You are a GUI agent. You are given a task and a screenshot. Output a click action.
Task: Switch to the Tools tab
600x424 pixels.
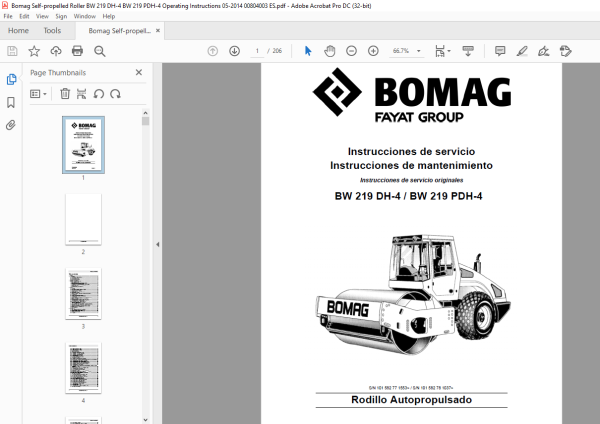pos(52,31)
